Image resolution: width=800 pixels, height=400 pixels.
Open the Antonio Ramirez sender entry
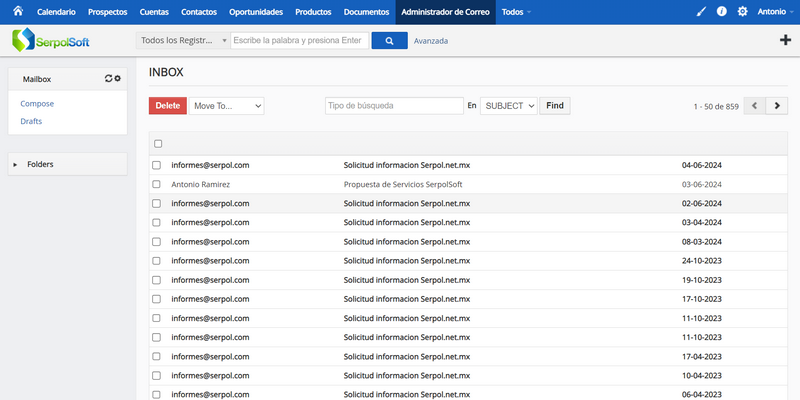click(201, 184)
